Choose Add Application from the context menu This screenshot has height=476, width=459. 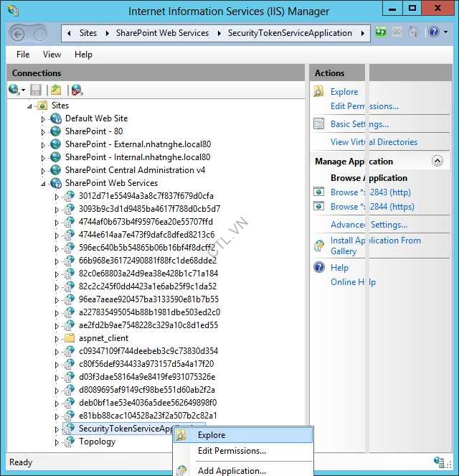tap(243, 470)
